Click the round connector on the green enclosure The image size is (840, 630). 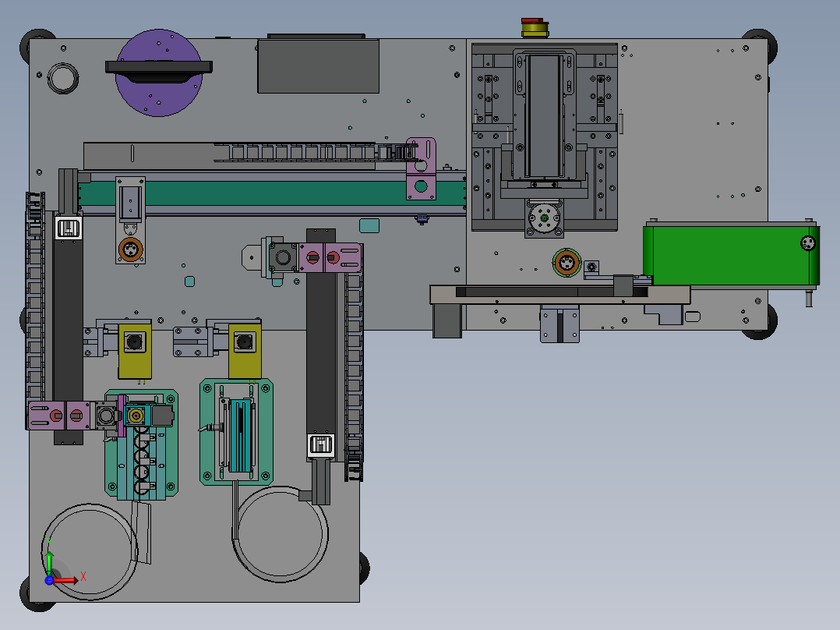coord(807,243)
